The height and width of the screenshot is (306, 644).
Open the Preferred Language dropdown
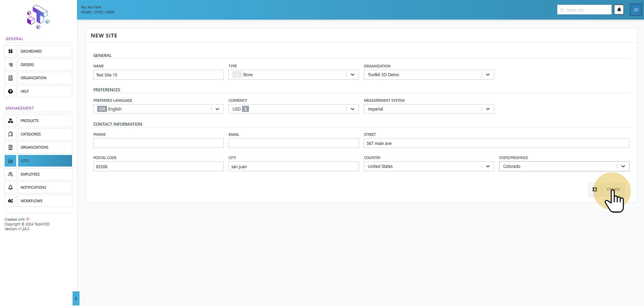[158, 109]
